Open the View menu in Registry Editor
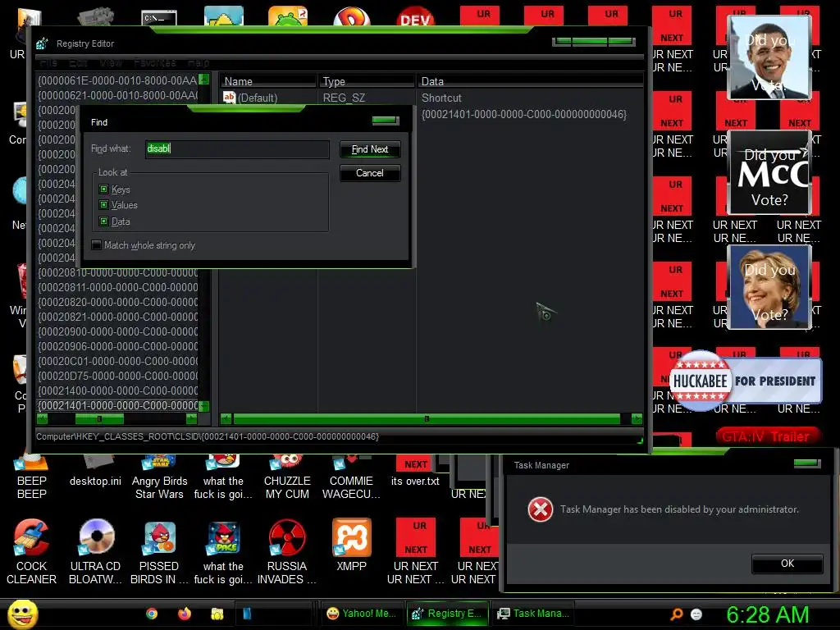 [x=111, y=62]
